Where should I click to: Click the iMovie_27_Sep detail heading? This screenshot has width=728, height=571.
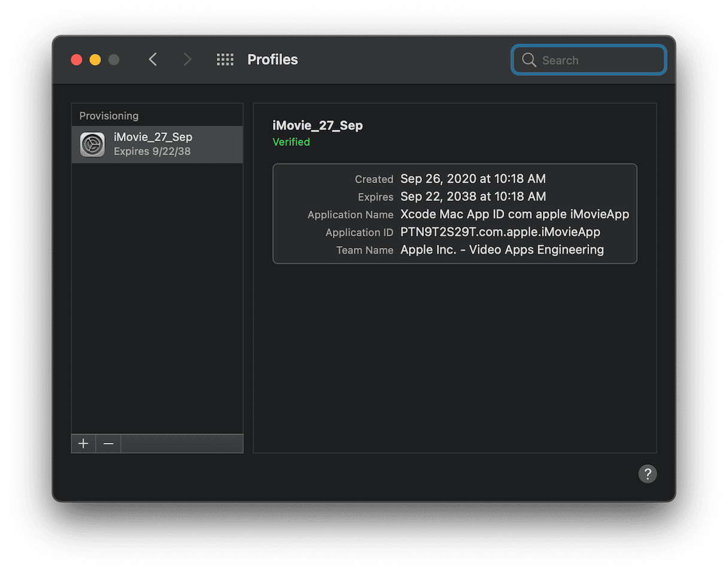(x=317, y=125)
